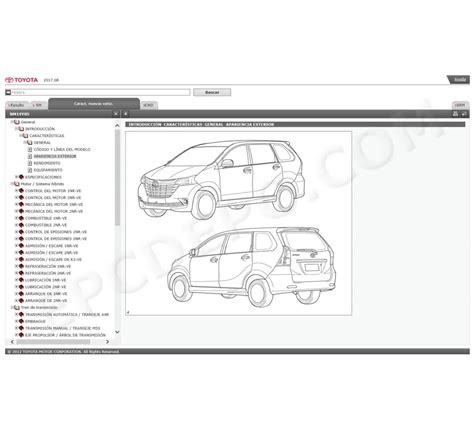Select TRANSMISIÓN MANUAL / TRANSEJE
This screenshot has width=474, height=430.
click(x=63, y=328)
